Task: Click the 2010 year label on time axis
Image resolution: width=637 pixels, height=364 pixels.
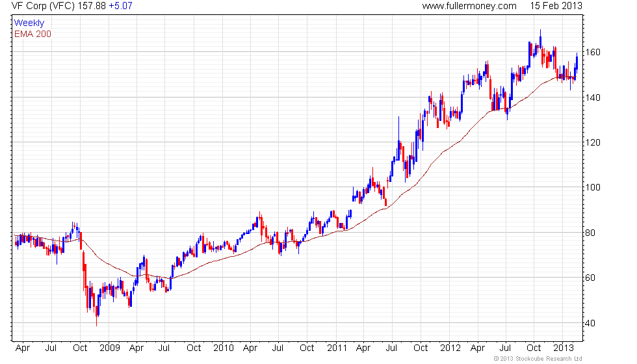Action: coord(224,348)
